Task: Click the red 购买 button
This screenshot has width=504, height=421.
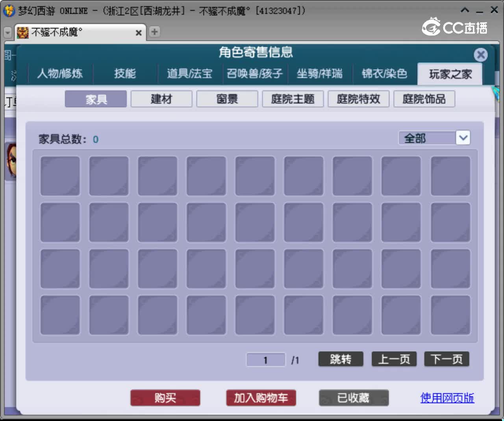Action: click(165, 398)
